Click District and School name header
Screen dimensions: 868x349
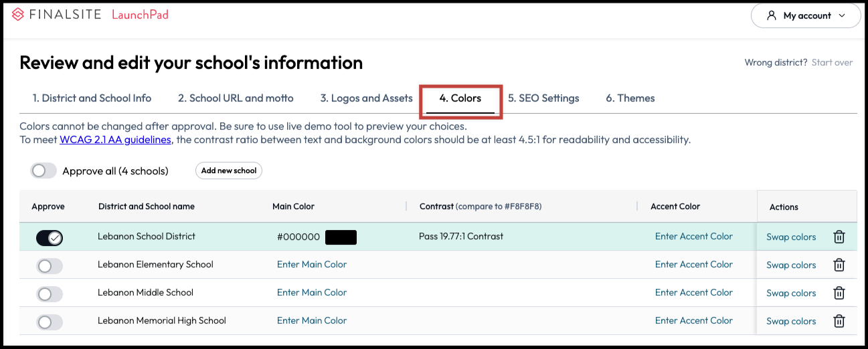(x=147, y=207)
